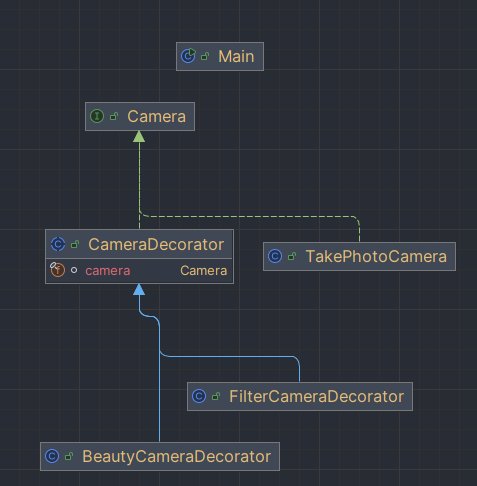Click the public lock icon on Camera

click(114, 116)
